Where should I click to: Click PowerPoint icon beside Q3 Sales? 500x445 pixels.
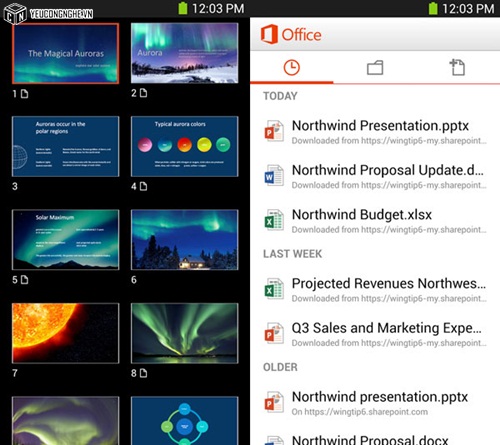coord(274,333)
